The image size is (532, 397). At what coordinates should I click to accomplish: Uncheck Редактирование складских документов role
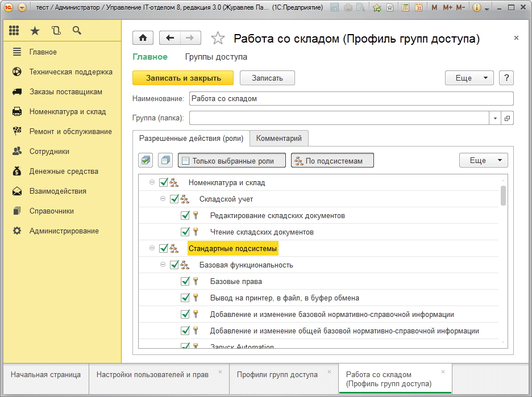(185, 215)
